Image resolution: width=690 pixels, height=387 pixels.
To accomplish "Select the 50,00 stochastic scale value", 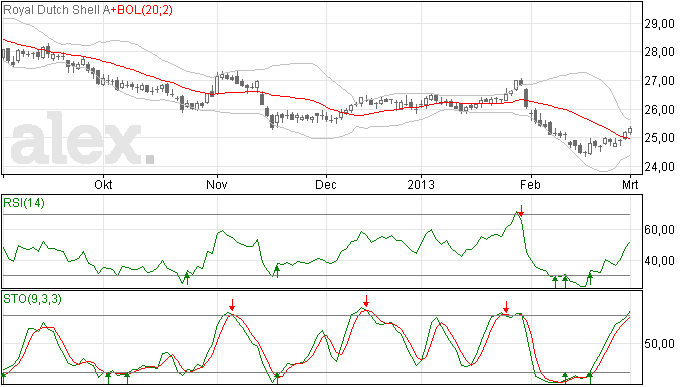I will tap(659, 344).
